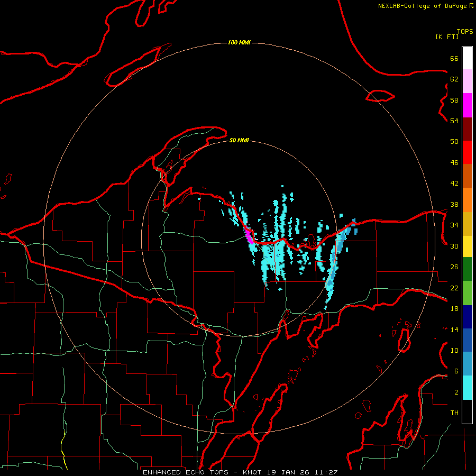Click the TH legend label
Image resolution: width=476 pixels, height=476 pixels.
(454, 413)
